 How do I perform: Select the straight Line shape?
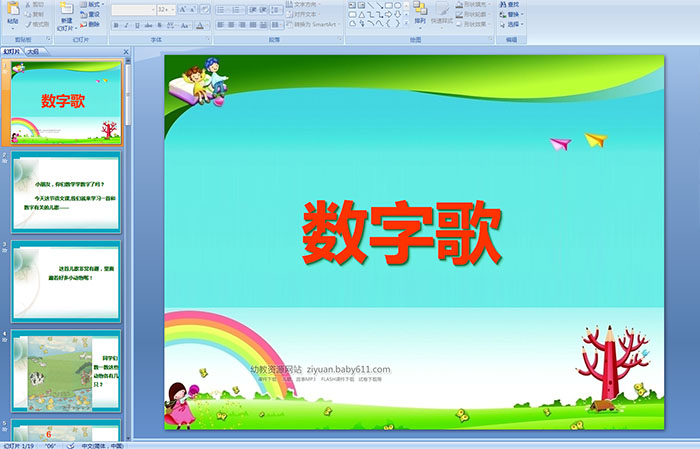[370, 5]
